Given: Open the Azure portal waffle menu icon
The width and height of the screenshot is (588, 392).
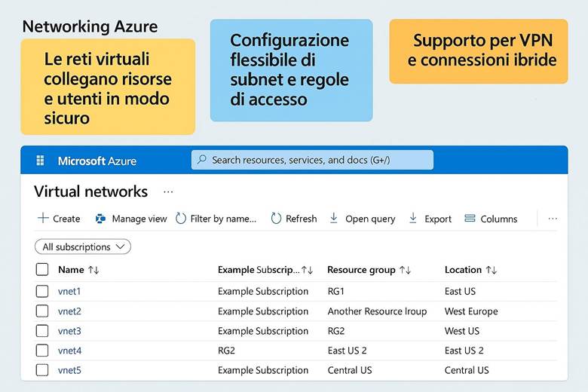Looking at the screenshot, I should click(x=40, y=161).
